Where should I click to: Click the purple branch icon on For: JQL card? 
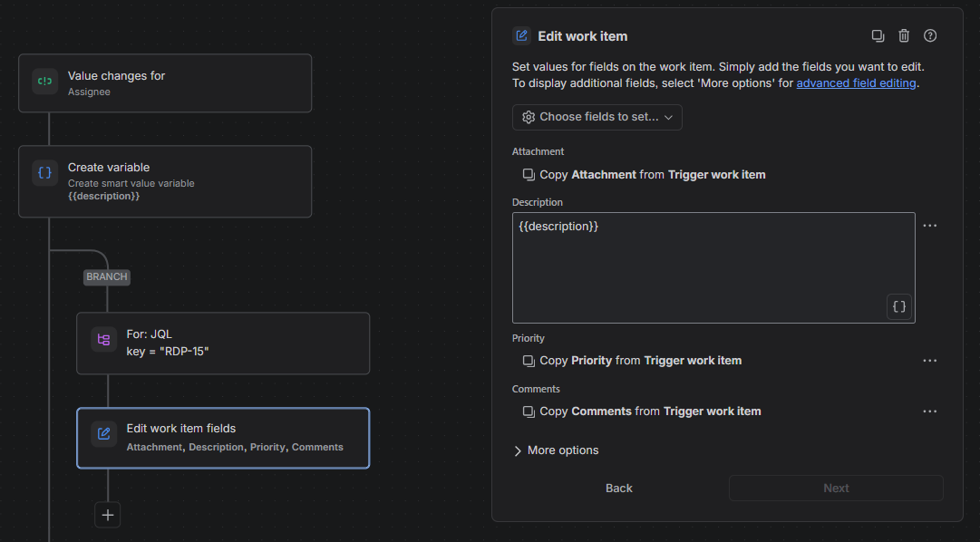103,340
